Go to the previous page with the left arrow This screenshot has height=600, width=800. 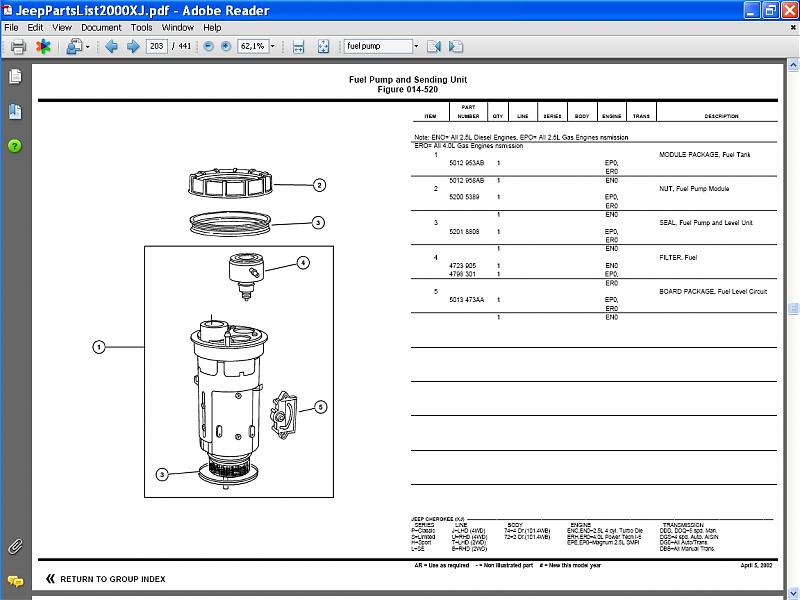click(111, 46)
